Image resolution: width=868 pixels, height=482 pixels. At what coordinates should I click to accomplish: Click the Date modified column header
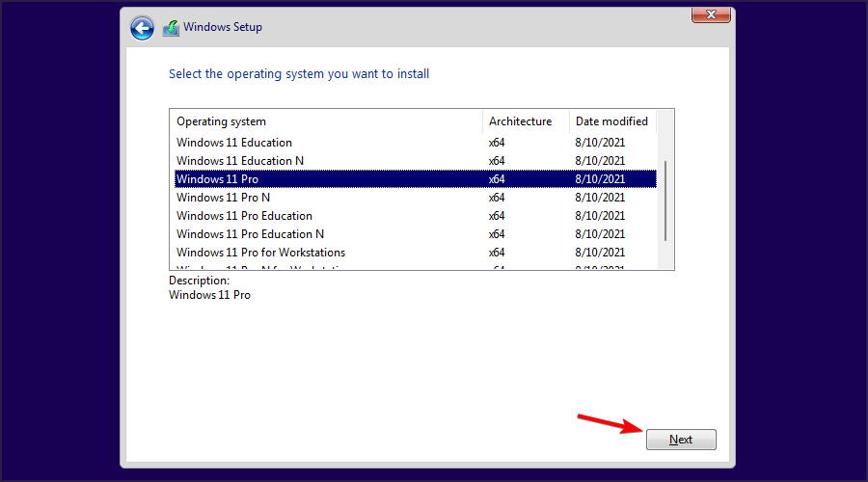[611, 121]
